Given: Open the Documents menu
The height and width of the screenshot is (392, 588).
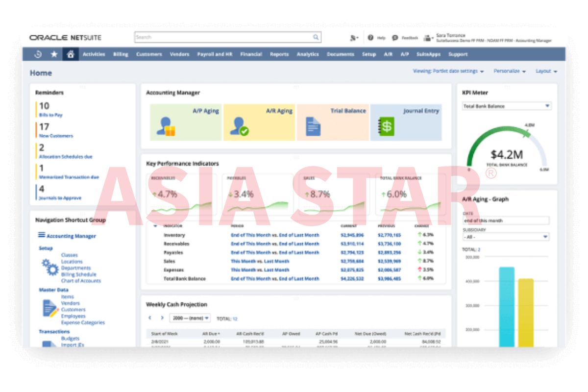Looking at the screenshot, I should 340,54.
